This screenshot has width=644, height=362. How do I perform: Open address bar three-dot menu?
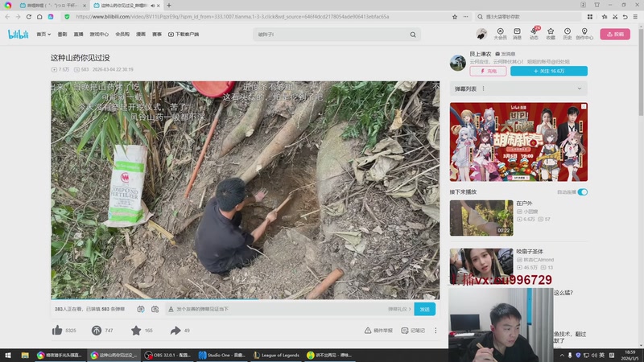click(x=465, y=17)
